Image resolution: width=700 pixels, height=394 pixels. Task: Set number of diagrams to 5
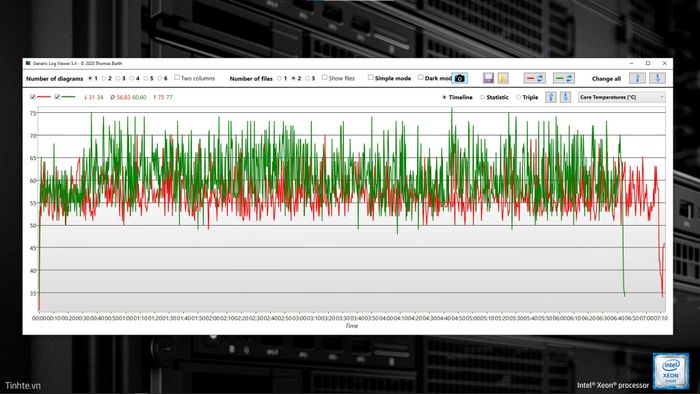(x=146, y=79)
